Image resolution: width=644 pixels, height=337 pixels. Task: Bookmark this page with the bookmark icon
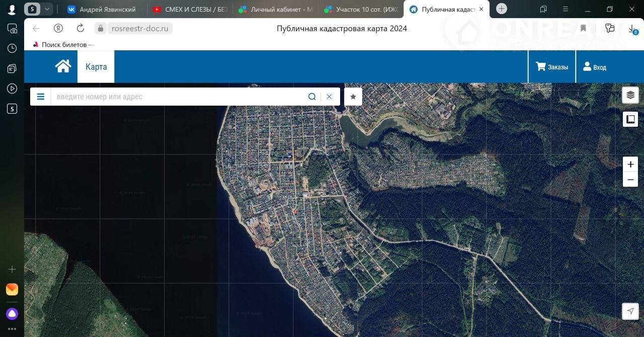(x=583, y=28)
